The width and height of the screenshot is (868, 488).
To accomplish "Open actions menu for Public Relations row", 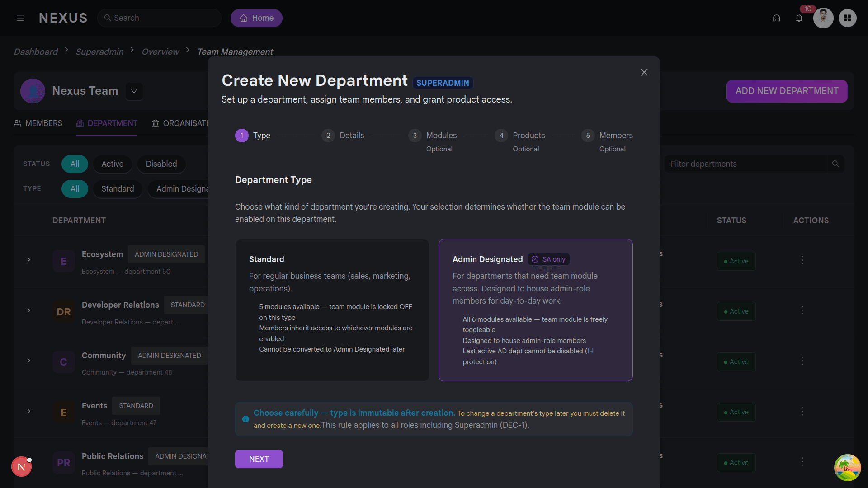I will pyautogui.click(x=802, y=462).
